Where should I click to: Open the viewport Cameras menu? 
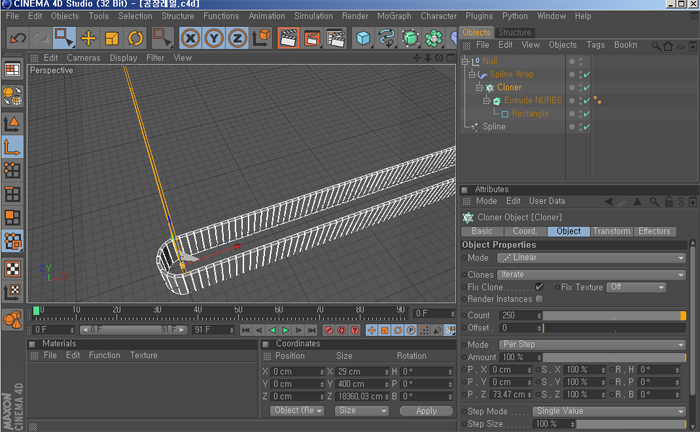(x=83, y=58)
